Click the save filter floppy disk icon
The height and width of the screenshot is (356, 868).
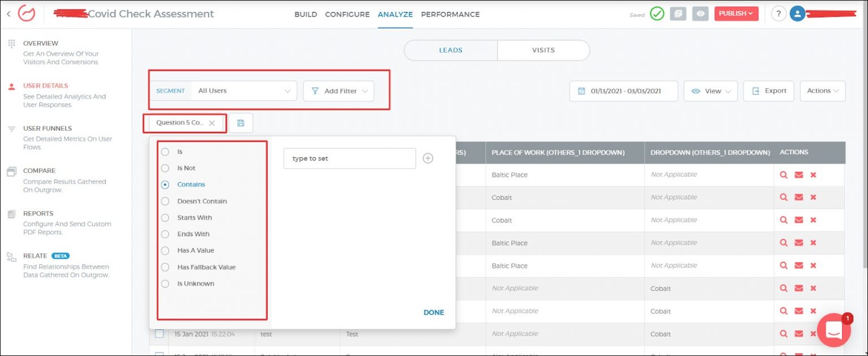pyautogui.click(x=241, y=123)
